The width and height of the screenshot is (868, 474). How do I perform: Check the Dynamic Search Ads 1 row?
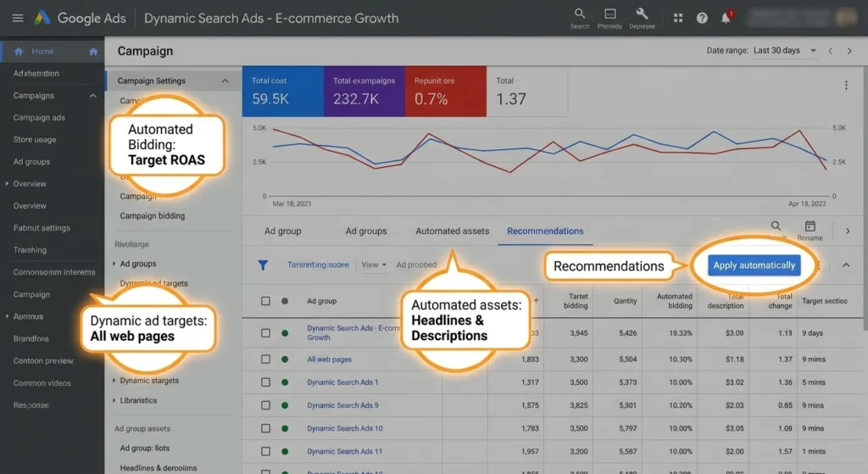coord(265,382)
